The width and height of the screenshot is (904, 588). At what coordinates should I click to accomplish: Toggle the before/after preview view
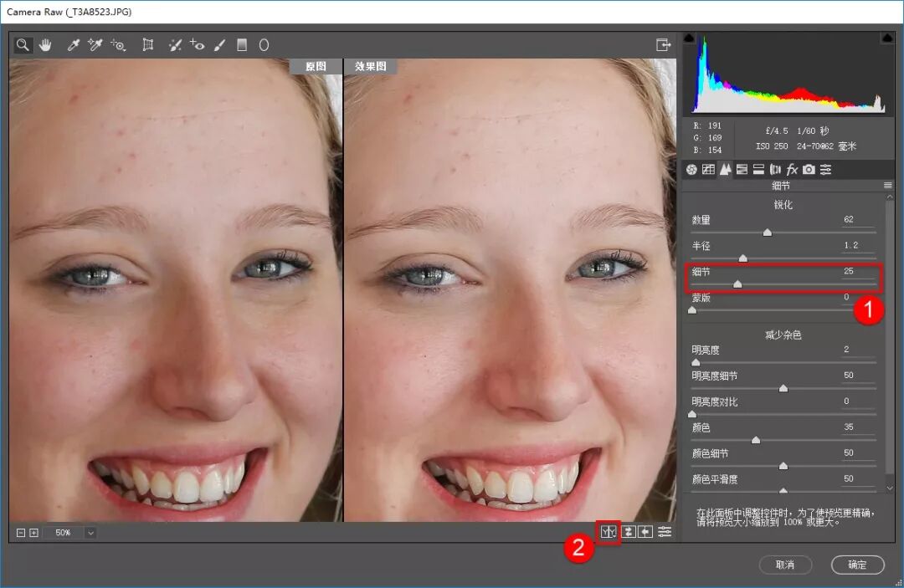click(609, 532)
